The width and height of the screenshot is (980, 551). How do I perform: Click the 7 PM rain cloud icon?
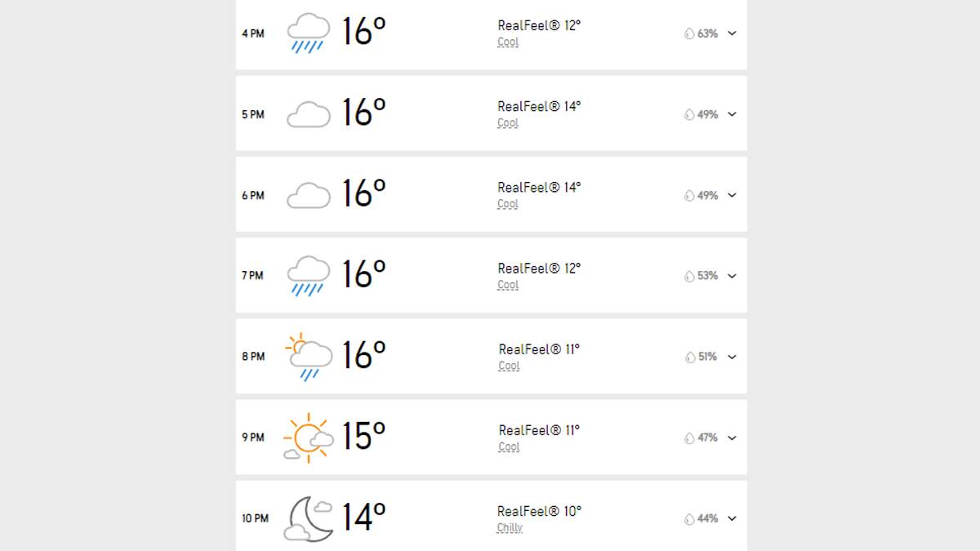pyautogui.click(x=309, y=276)
